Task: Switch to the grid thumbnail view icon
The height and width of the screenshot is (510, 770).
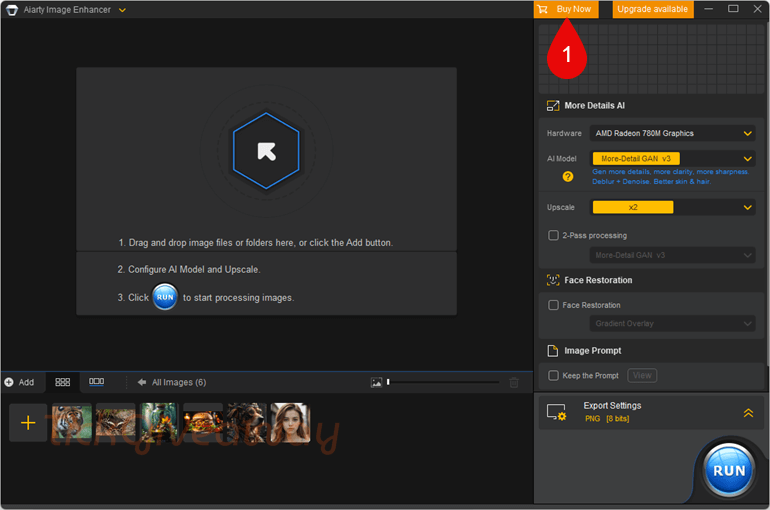Action: [62, 382]
